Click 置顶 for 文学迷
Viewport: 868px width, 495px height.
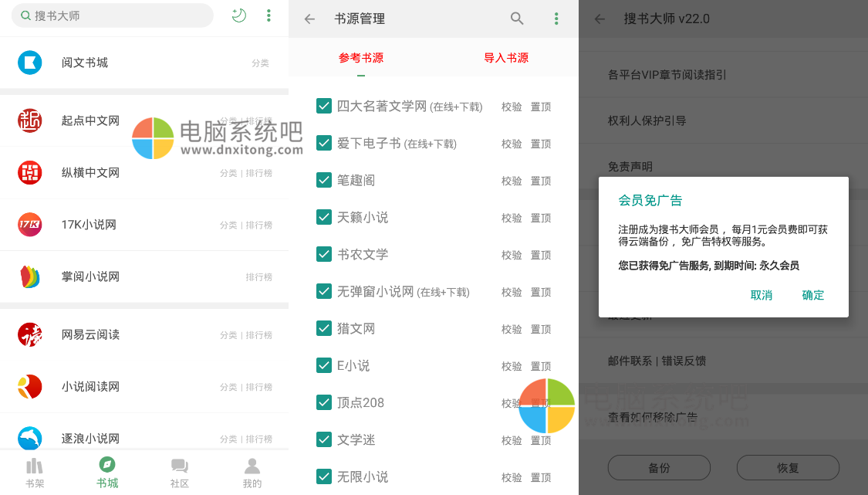(x=541, y=441)
